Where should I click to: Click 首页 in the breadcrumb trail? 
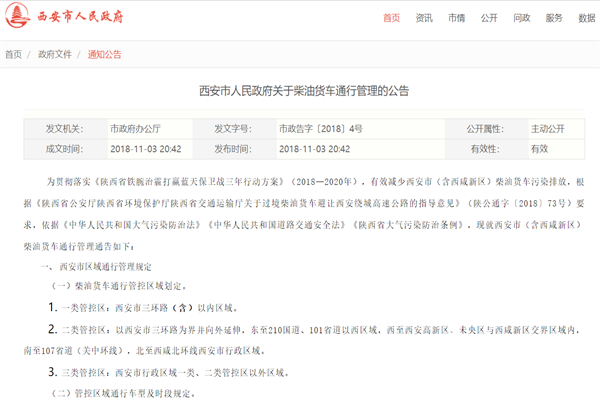coord(14,54)
